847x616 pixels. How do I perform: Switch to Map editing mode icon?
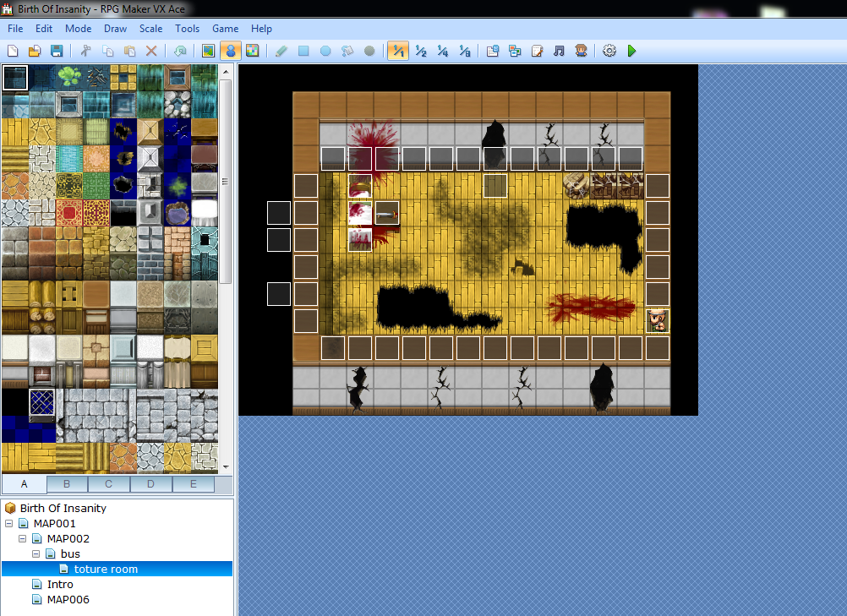(208, 51)
